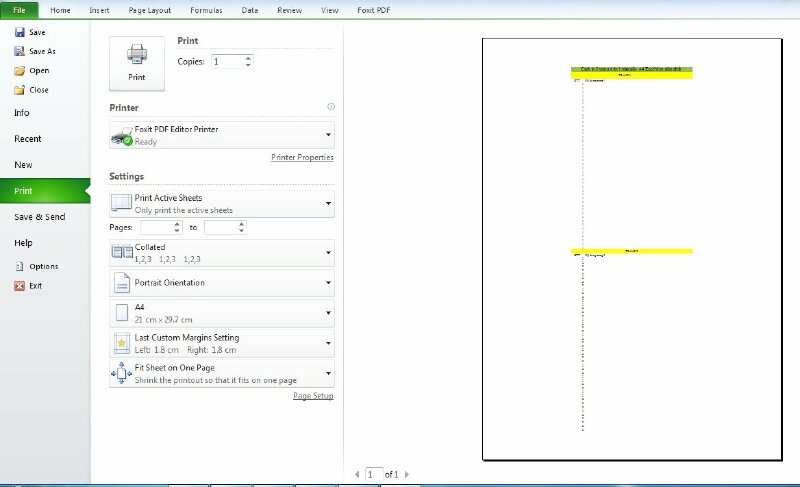Screen dimensions: 800x487
Task: Click the Save As icon
Action: point(19,51)
